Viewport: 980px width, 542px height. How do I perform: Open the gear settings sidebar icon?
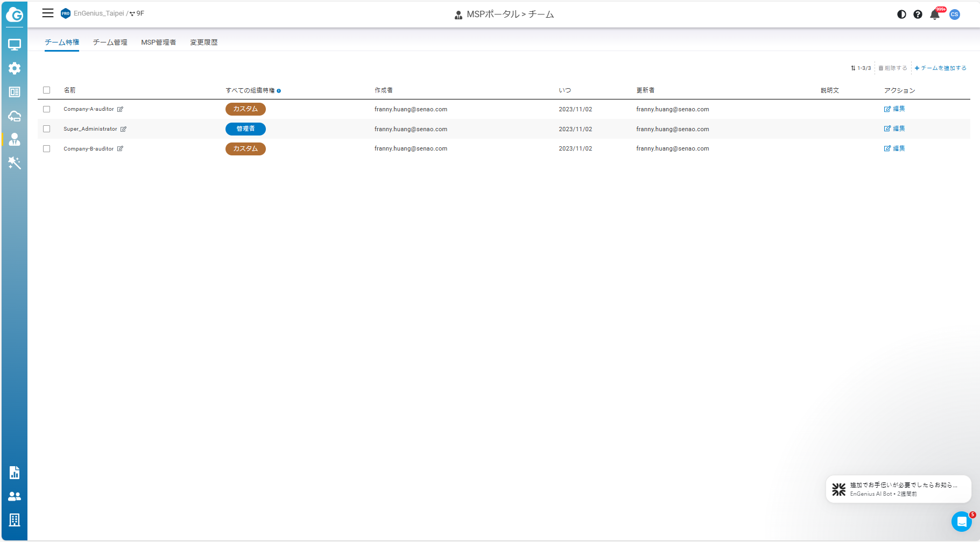click(x=15, y=68)
